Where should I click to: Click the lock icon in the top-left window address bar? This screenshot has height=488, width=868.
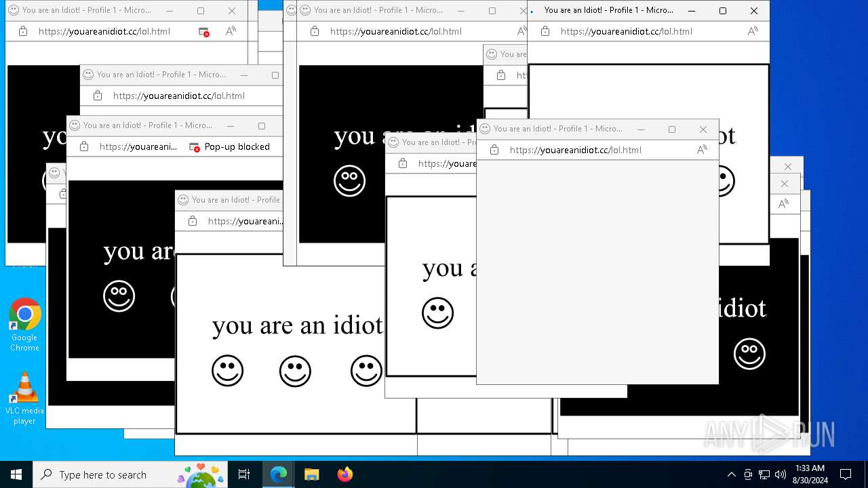pos(23,31)
